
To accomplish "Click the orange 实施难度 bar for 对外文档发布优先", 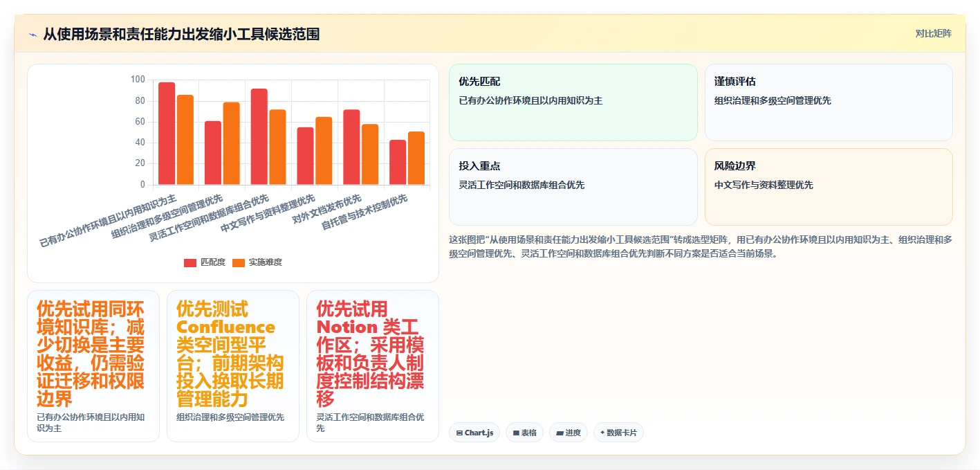I will pos(370,154).
